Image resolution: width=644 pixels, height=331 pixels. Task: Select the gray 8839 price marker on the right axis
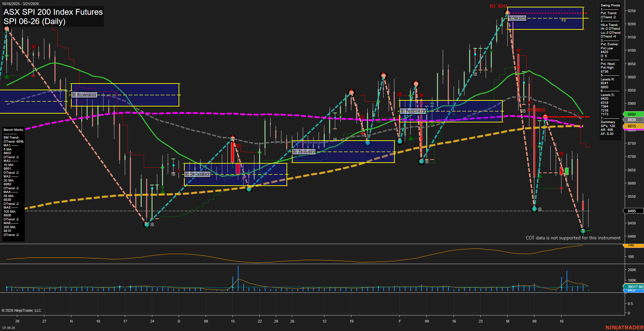point(632,120)
